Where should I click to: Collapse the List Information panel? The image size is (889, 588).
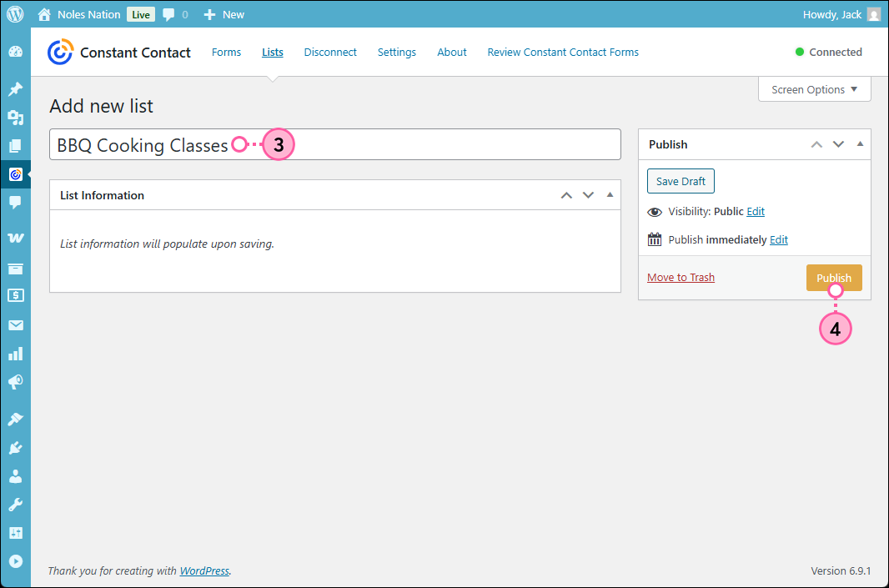[610, 194]
